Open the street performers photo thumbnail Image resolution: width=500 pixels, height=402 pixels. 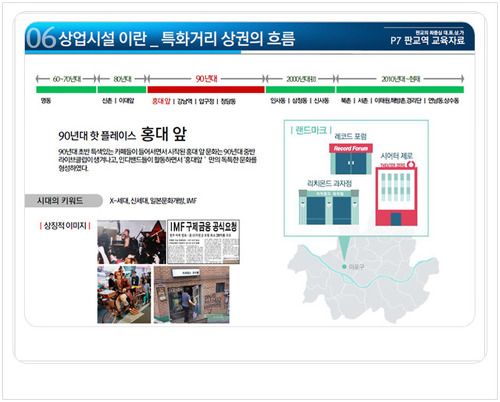pyautogui.click(x=124, y=295)
